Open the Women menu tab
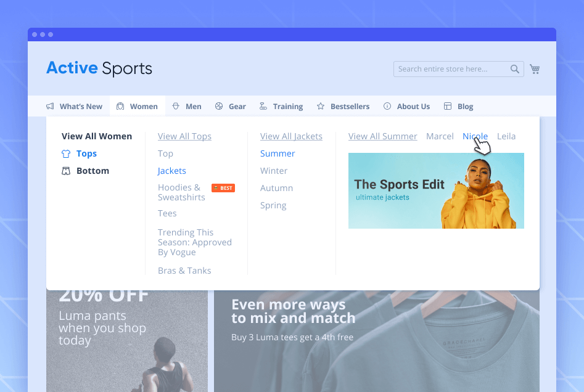The height and width of the screenshot is (392, 584). tap(138, 107)
